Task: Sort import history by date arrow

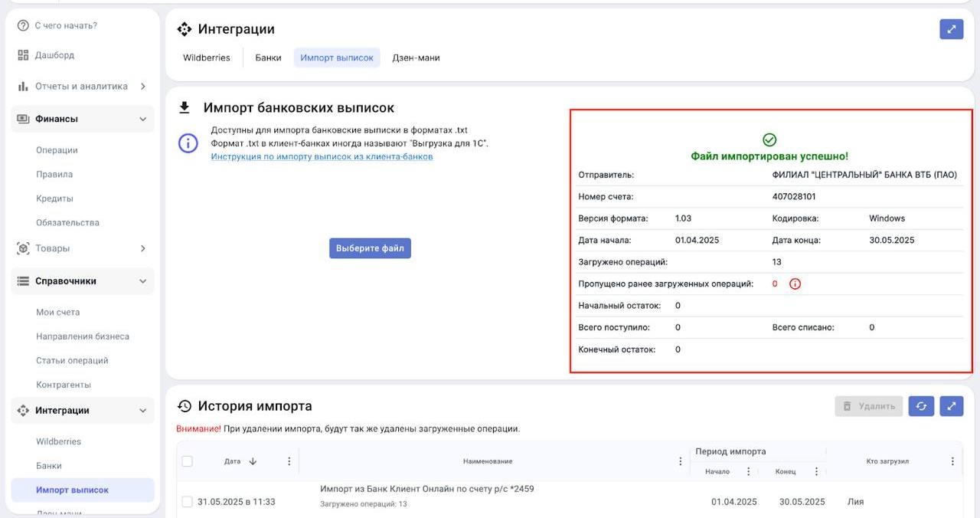Action: click(253, 461)
